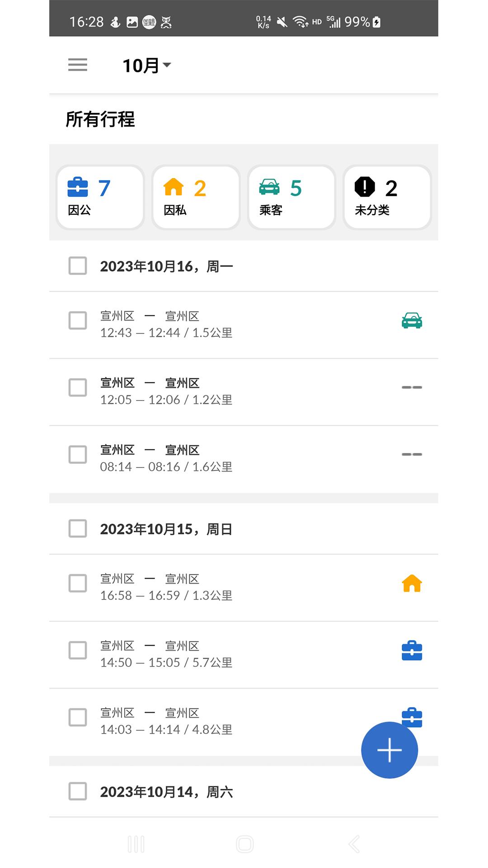Filter trips by 因公 business category
Viewport: 488px width, 868px height.
click(100, 197)
